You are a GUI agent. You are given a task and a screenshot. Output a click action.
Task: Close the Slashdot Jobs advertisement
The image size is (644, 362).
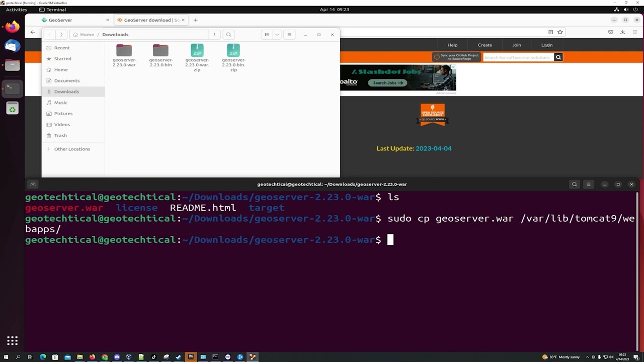[x=453, y=67]
